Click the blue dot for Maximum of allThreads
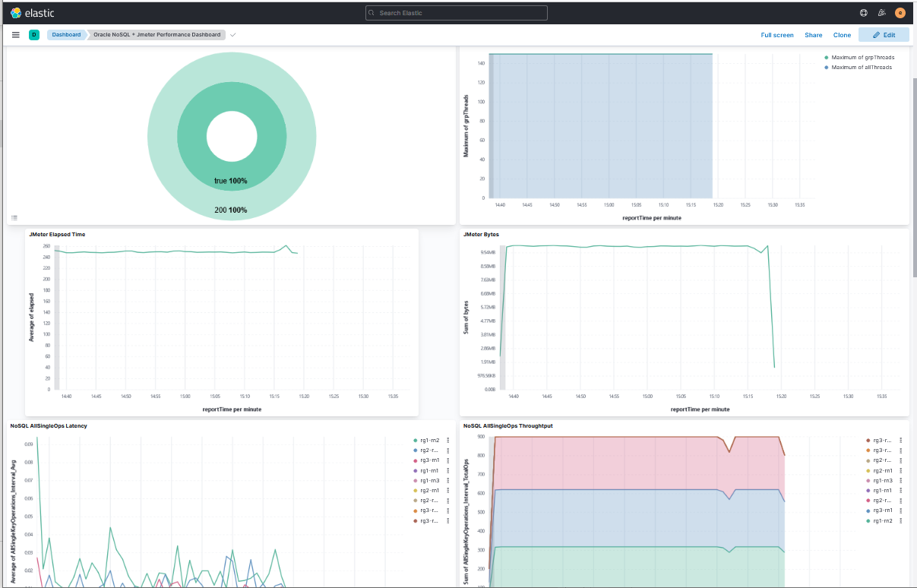 (x=827, y=68)
